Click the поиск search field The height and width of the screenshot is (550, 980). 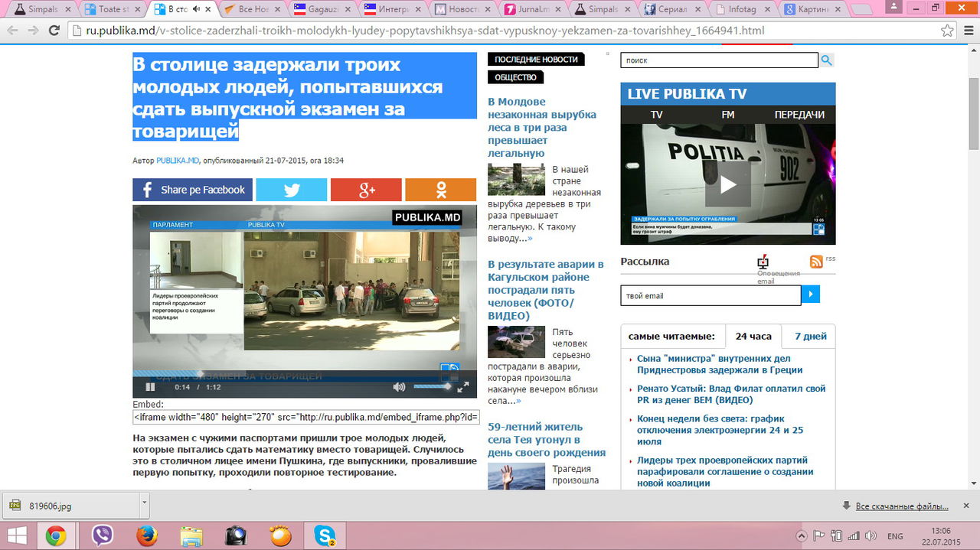(x=720, y=60)
